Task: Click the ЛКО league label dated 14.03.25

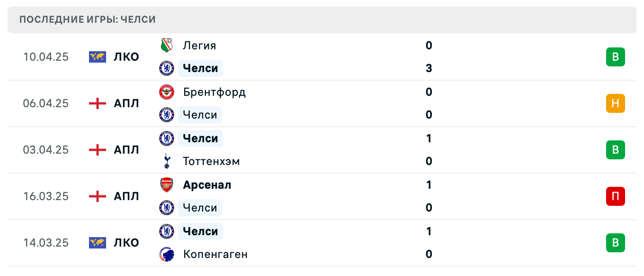Action: 126,243
